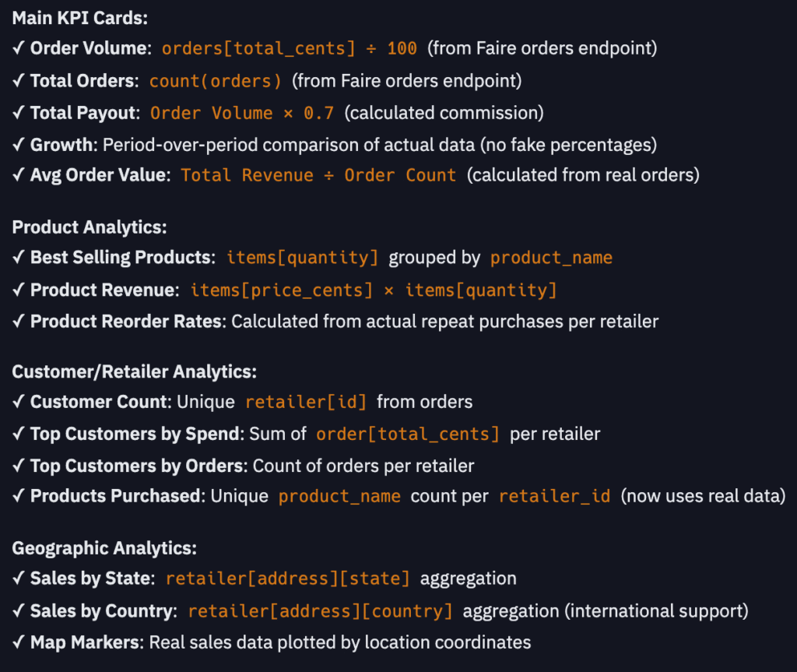797x672 pixels.
Task: Select the Order Volume × 0.7 code
Action: 242,113
